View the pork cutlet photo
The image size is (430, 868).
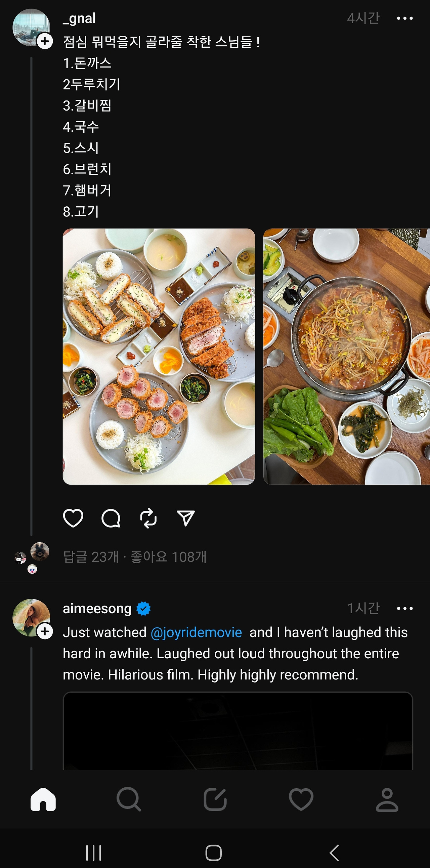tap(159, 357)
